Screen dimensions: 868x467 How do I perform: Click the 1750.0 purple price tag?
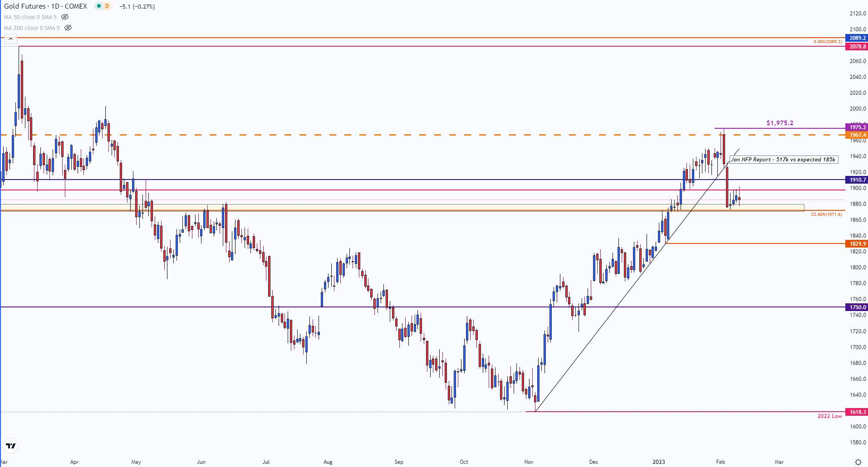pos(857,307)
